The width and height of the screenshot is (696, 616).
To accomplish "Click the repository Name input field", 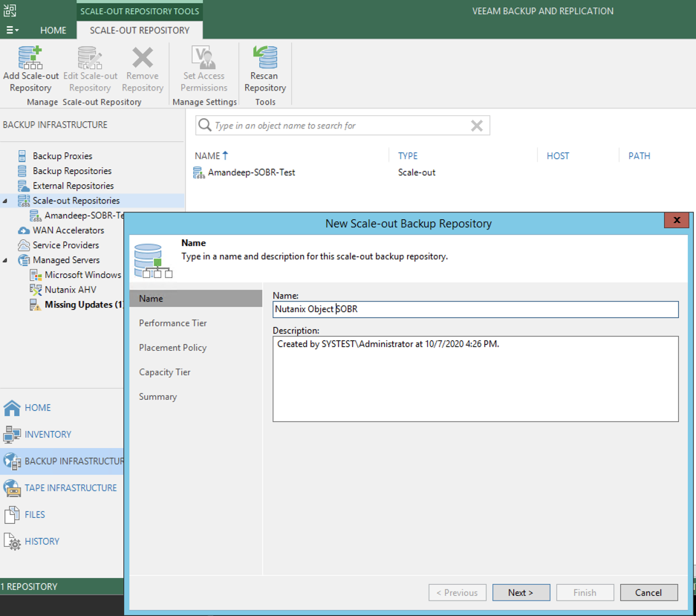I will tap(475, 309).
